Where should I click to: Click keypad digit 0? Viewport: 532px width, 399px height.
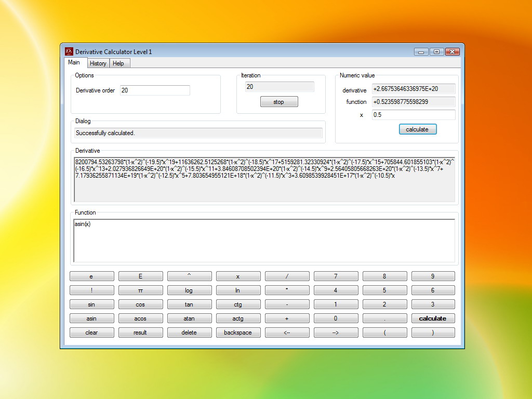click(x=336, y=318)
